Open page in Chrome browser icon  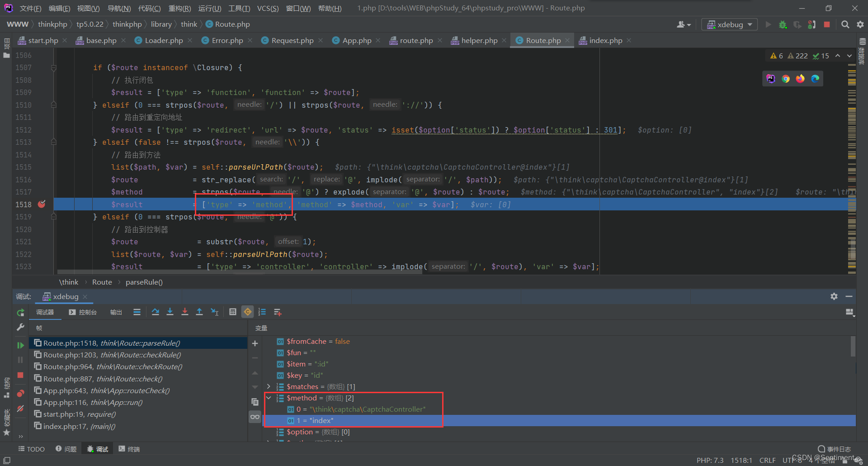pos(786,79)
